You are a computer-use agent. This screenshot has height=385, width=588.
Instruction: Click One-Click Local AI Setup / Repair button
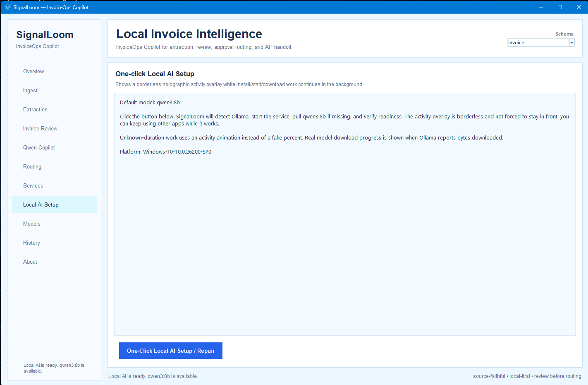point(171,351)
